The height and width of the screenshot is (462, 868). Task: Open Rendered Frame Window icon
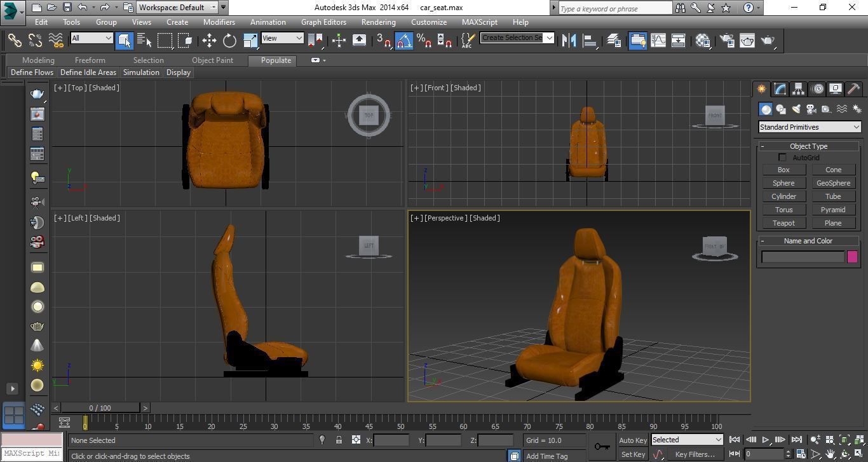747,40
